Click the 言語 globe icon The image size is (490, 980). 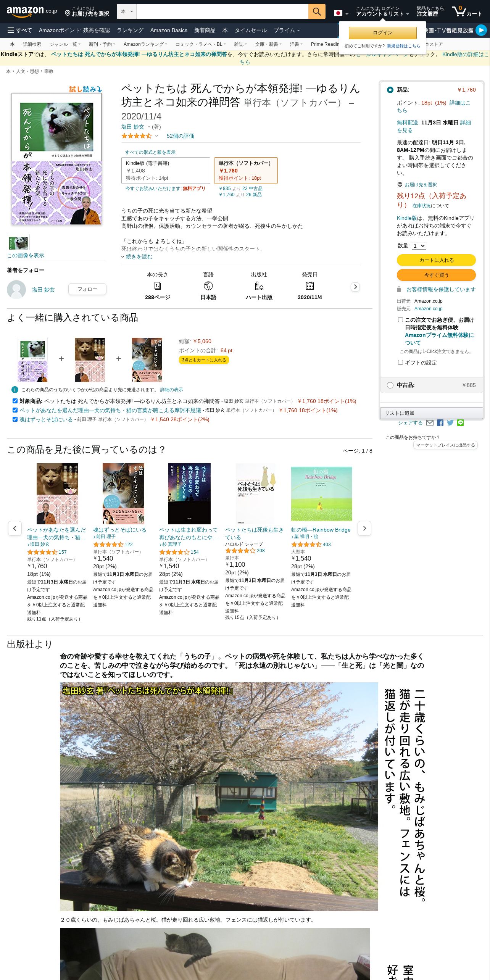click(208, 286)
